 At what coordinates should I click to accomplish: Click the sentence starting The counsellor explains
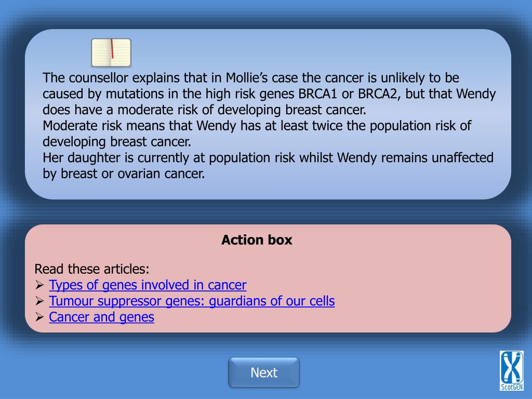click(x=269, y=94)
